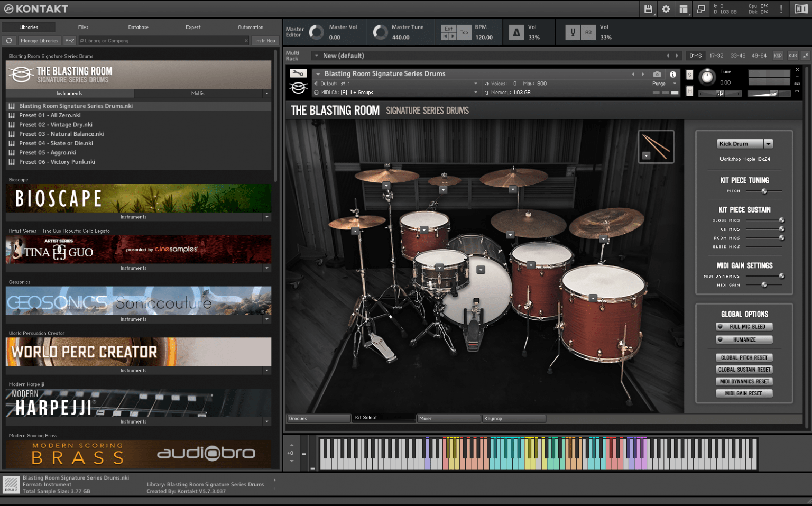Click the tuning fork icon
The width and height of the screenshot is (812, 506).
[x=573, y=33]
